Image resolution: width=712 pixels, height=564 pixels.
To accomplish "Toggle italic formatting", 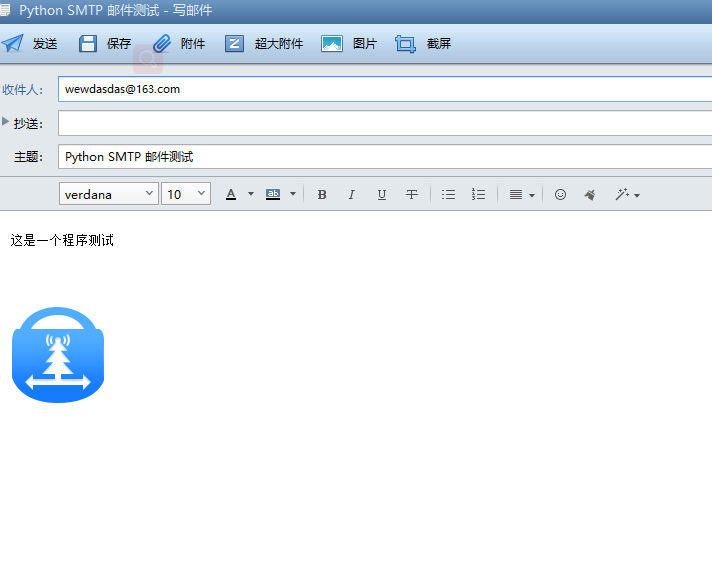I will click(x=351, y=195).
